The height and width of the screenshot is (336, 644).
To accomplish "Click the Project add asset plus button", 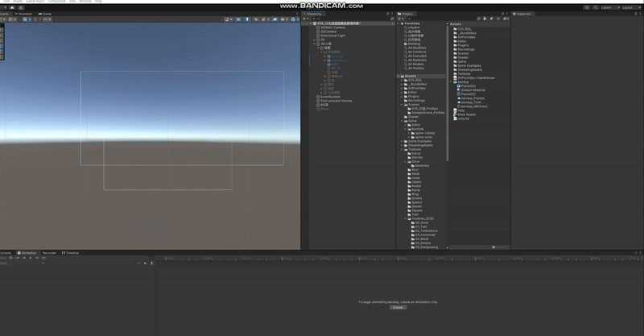I will point(400,19).
